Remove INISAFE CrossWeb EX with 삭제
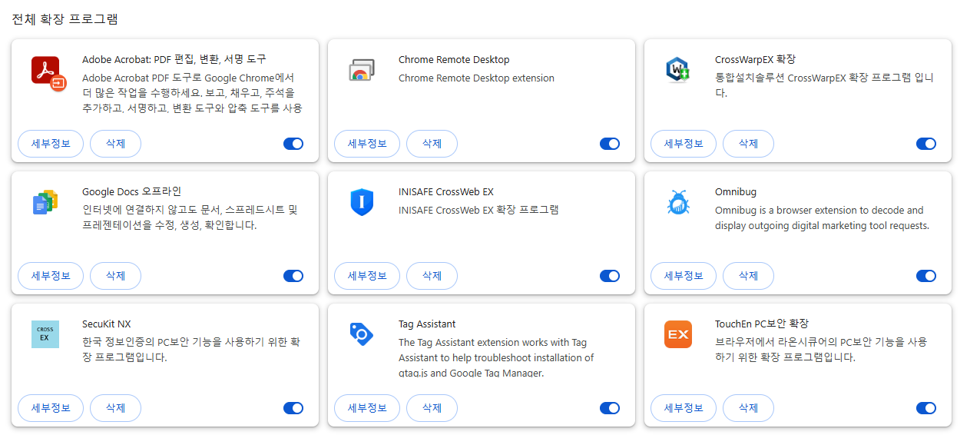The image size is (980, 445). coord(432,276)
